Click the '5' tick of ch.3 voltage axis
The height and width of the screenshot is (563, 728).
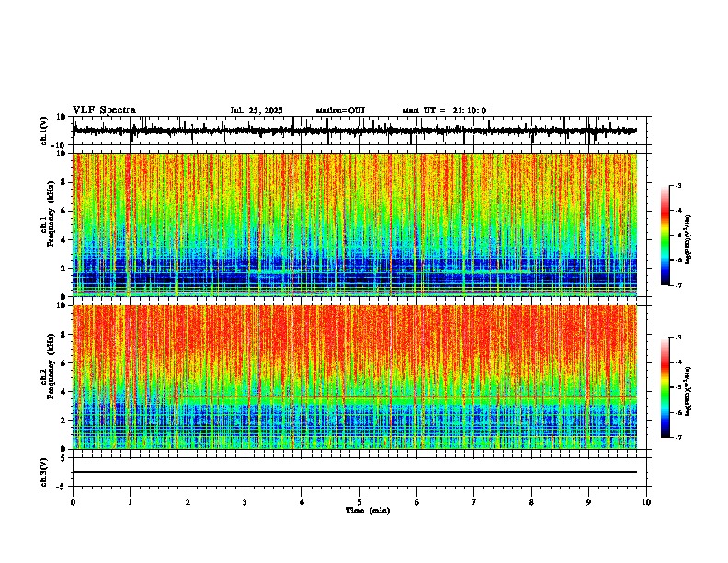coord(64,458)
